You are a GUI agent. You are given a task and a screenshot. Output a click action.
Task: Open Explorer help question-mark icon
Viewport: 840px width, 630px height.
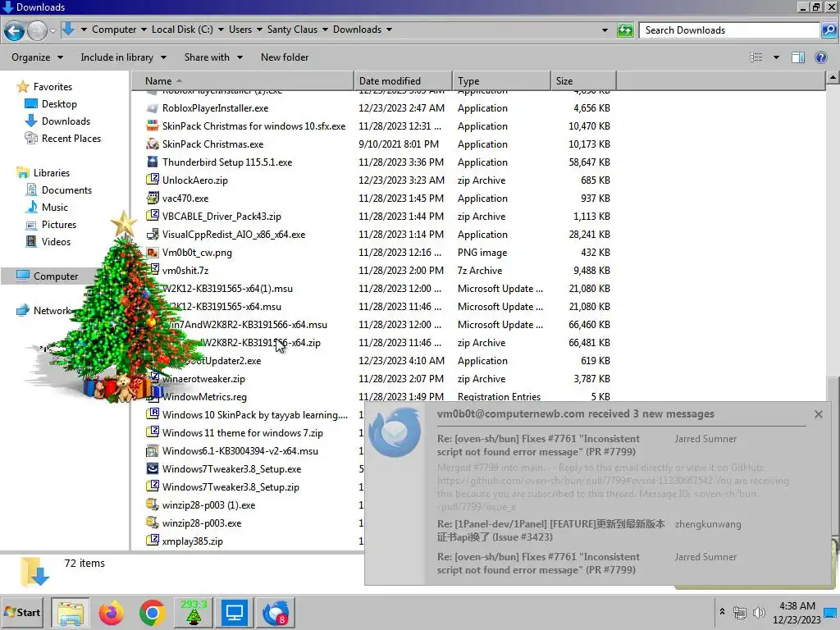click(x=820, y=57)
